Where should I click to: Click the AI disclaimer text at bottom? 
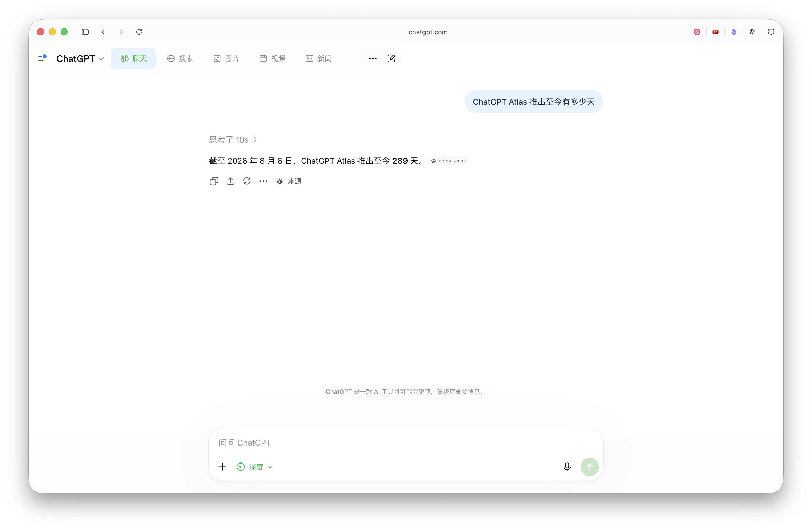[x=406, y=391]
